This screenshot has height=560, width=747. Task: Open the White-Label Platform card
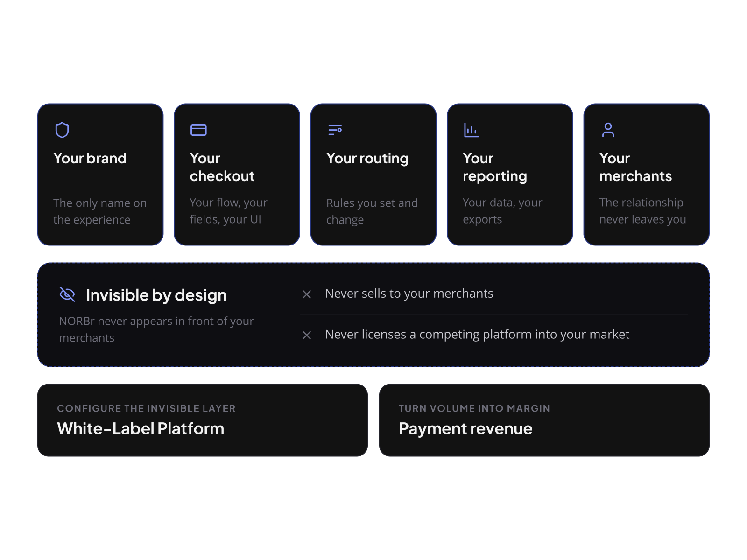tap(203, 420)
